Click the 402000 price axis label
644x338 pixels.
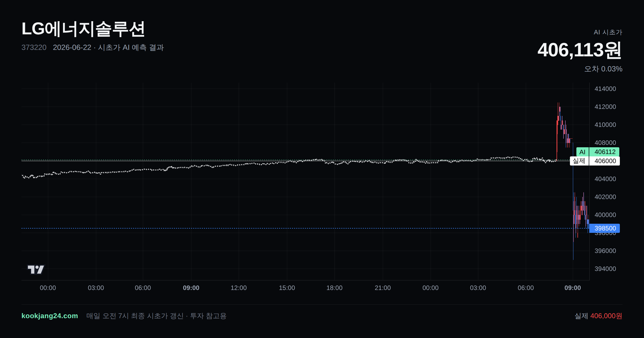pyautogui.click(x=605, y=197)
